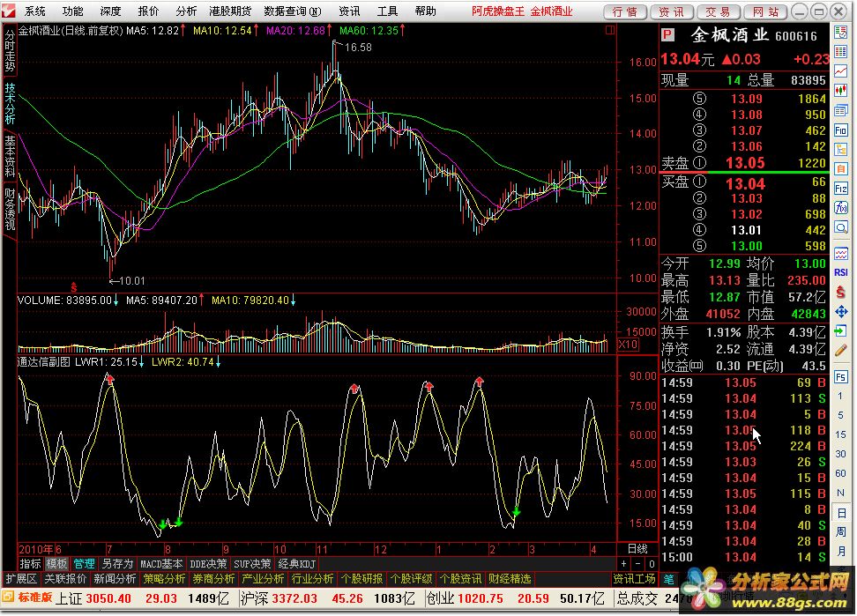Switch to 技术分析 side tab
The height and width of the screenshot is (616, 857).
click(x=10, y=103)
